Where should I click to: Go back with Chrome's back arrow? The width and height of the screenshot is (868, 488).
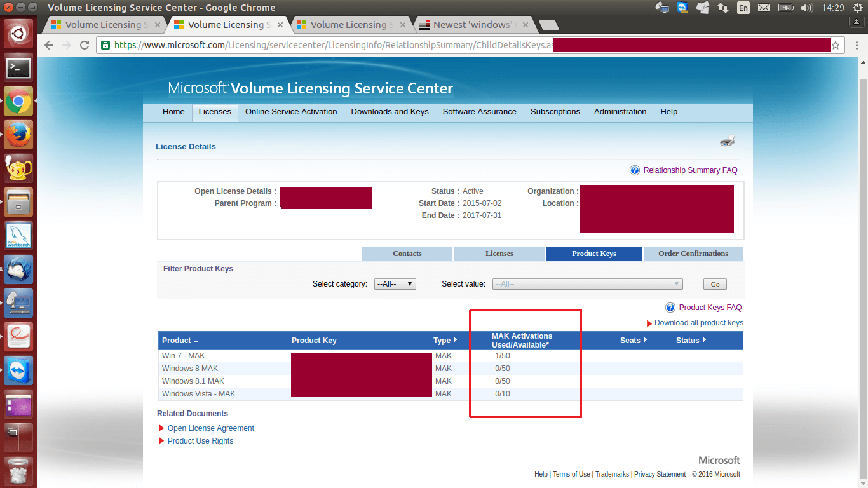point(49,45)
